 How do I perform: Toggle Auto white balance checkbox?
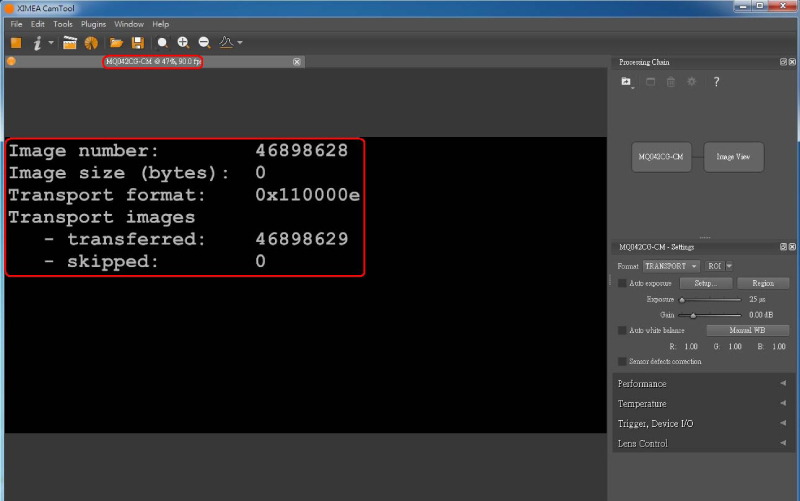(x=622, y=330)
